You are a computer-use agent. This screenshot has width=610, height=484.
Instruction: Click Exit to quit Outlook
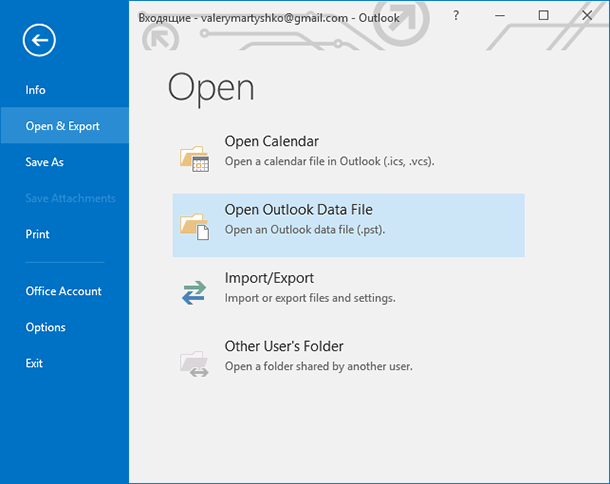click(x=34, y=363)
